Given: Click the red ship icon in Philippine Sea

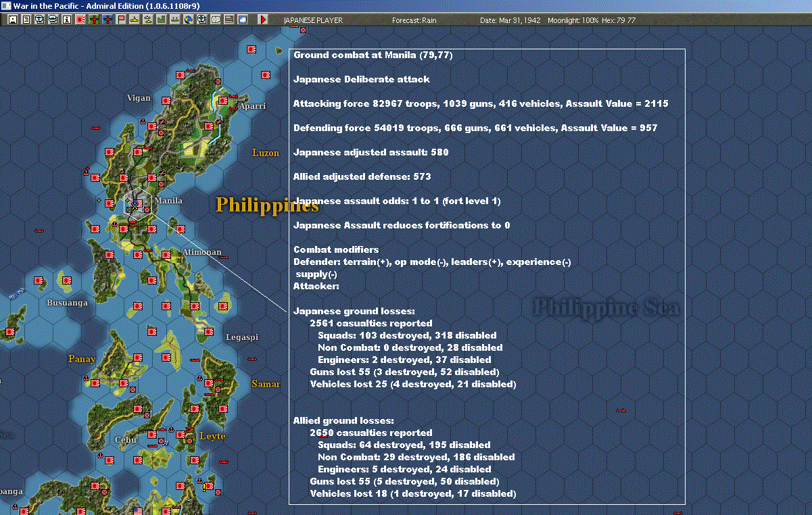Looking at the screenshot, I should coord(621,410).
